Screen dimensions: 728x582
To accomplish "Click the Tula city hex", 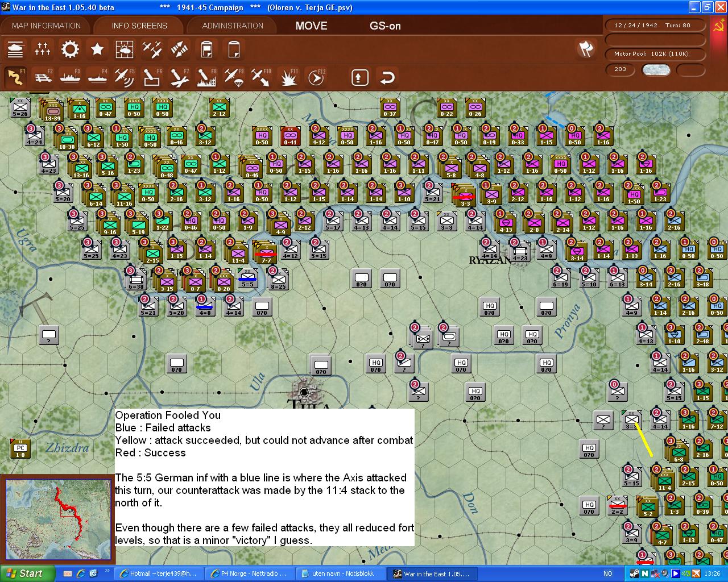I will click(304, 392).
